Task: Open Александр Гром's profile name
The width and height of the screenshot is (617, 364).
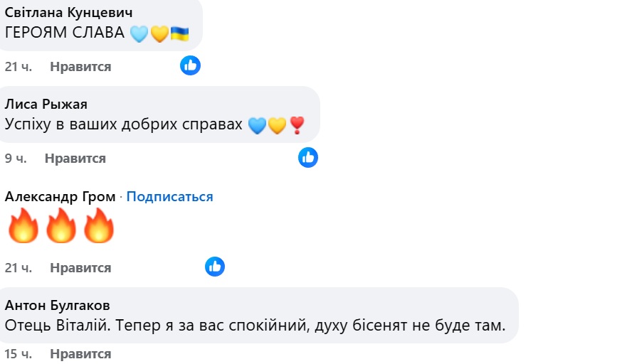Action: 60,197
